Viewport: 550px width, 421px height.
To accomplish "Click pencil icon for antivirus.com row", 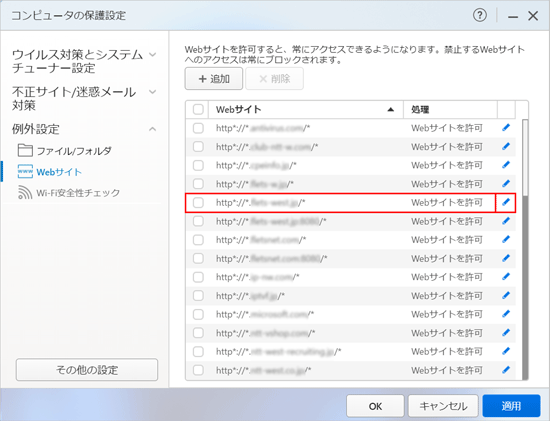I will (x=506, y=128).
